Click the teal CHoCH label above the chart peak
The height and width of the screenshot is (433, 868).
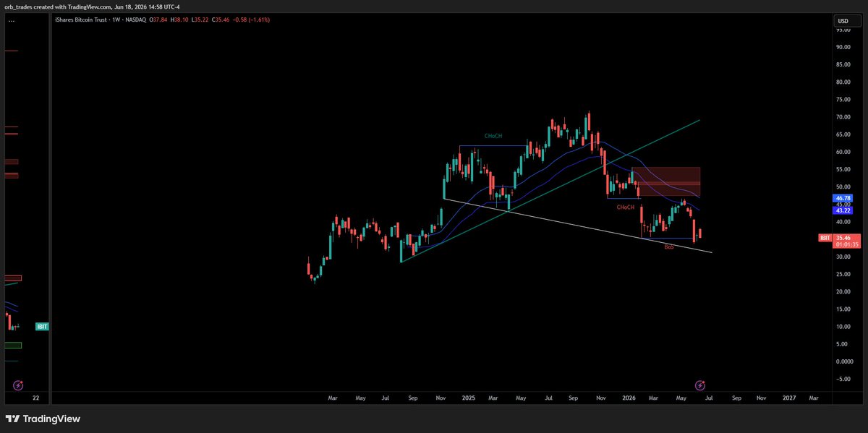point(493,136)
